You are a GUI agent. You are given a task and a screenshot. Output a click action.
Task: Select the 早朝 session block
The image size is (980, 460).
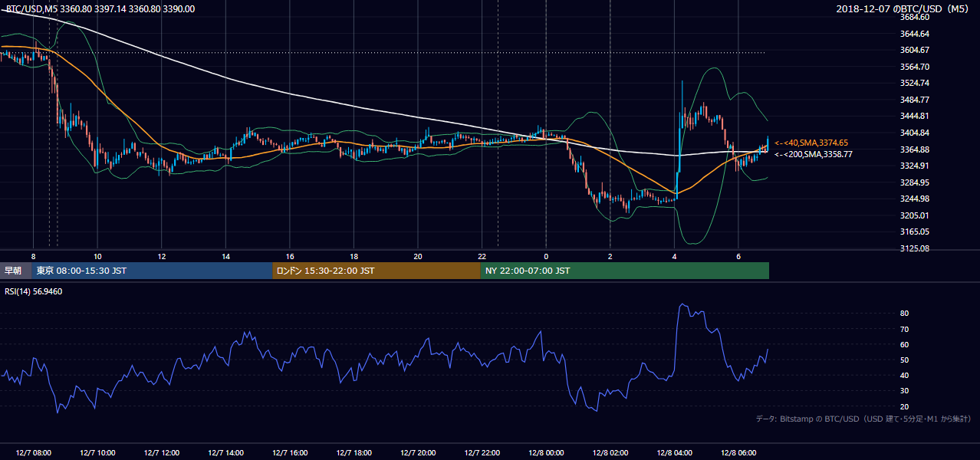click(x=15, y=271)
